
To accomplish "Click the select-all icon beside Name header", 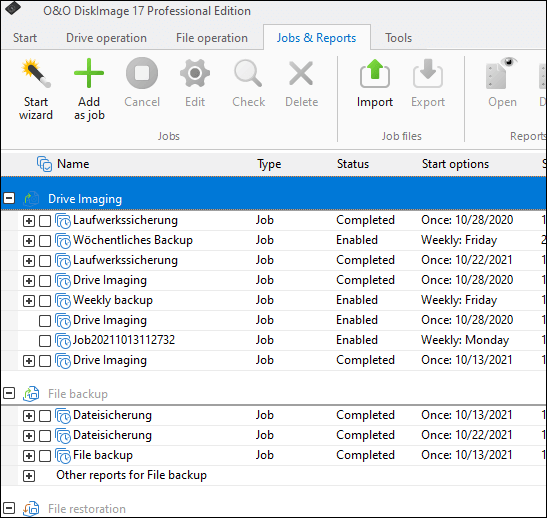I will click(x=45, y=164).
